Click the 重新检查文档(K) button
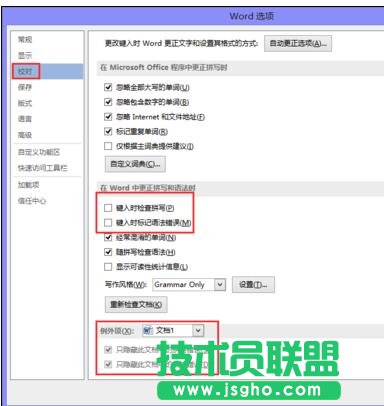The height and width of the screenshot is (406, 384). click(136, 304)
